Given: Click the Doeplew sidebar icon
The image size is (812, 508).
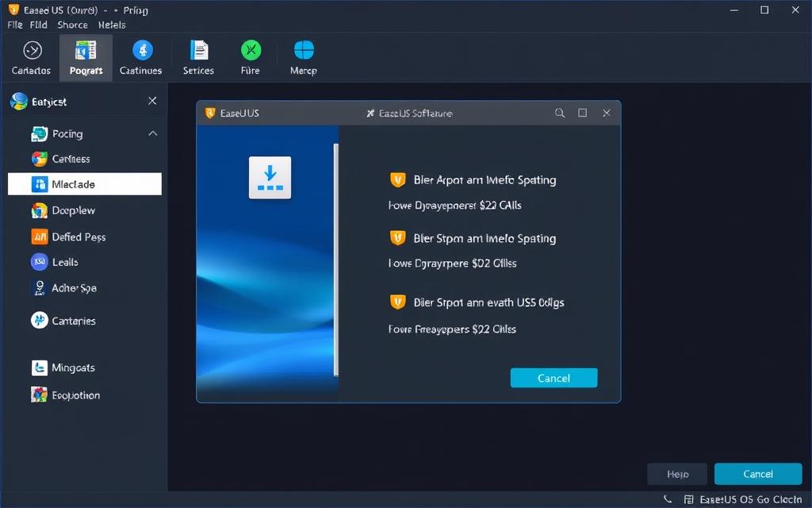Looking at the screenshot, I should click(x=40, y=210).
